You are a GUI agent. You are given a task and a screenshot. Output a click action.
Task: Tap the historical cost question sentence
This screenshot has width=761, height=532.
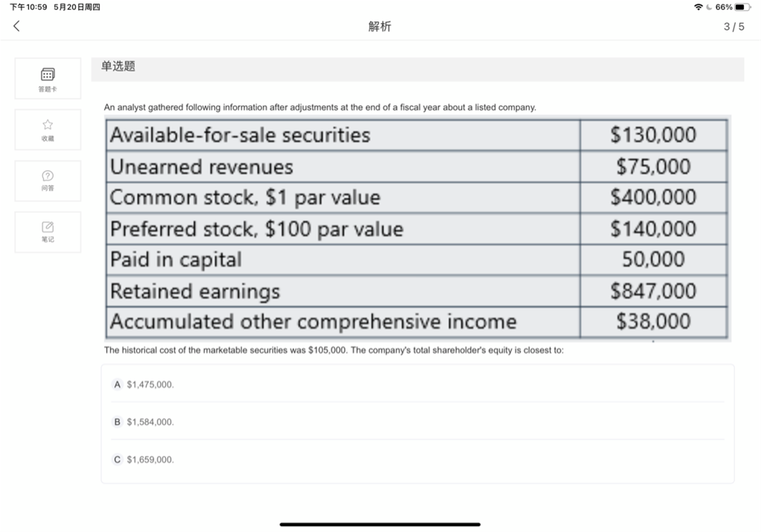click(333, 350)
